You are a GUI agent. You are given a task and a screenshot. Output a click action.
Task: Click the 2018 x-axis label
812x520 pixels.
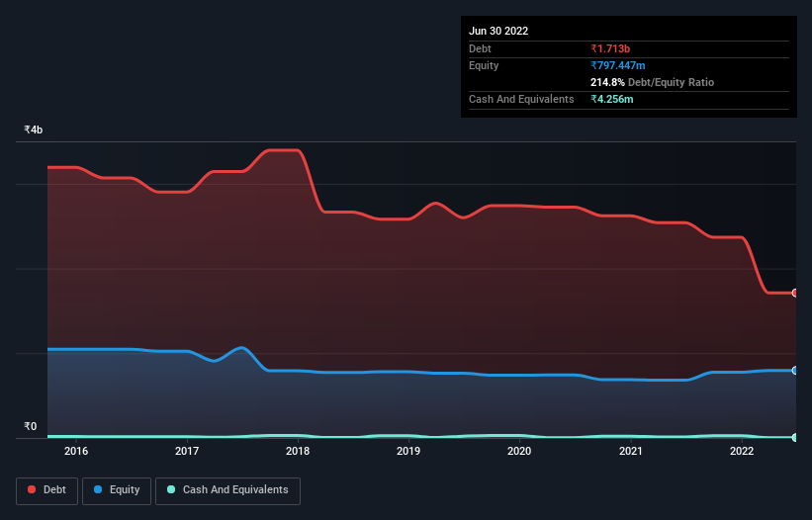298,451
